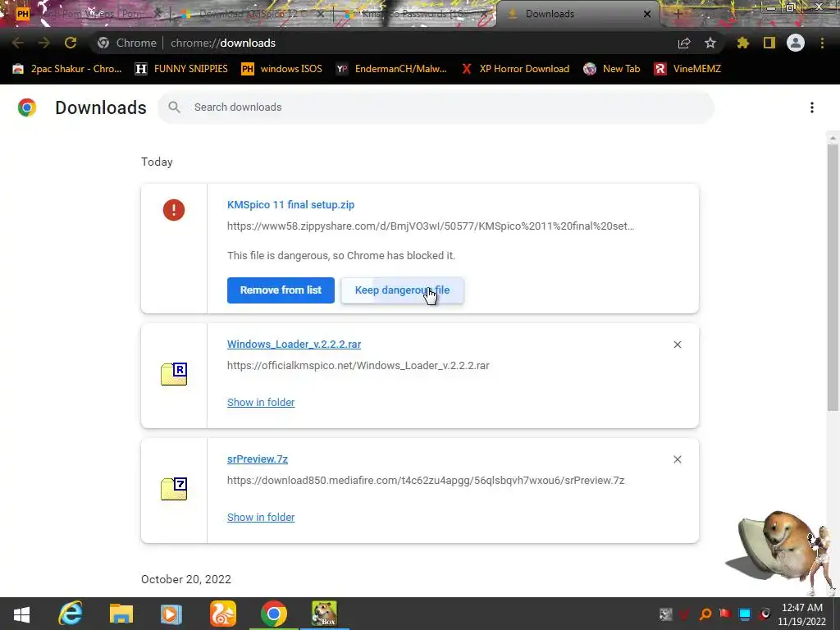
Task: Launch Internet Explorer from taskbar
Action: (x=71, y=614)
